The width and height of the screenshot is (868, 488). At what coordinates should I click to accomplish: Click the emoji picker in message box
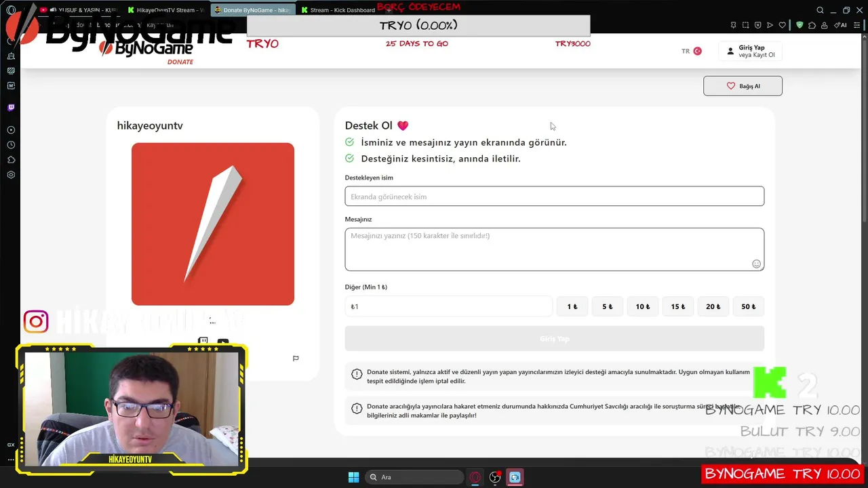click(756, 264)
